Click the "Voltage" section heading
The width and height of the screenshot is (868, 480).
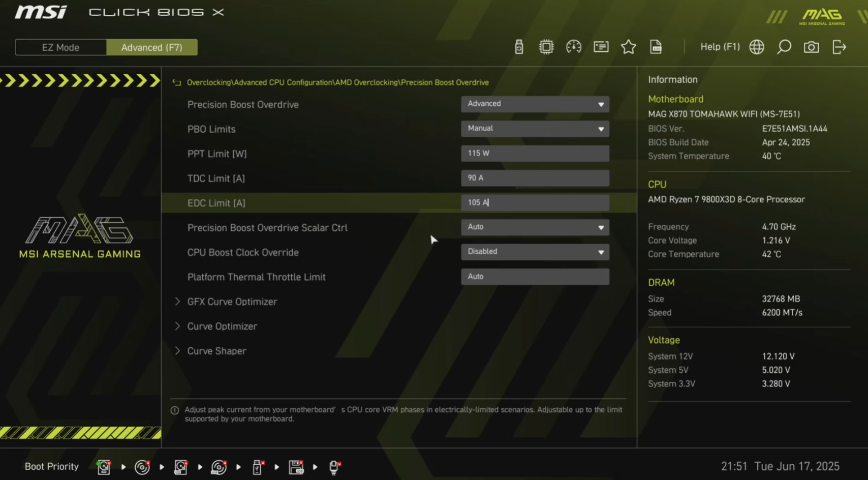pos(664,340)
